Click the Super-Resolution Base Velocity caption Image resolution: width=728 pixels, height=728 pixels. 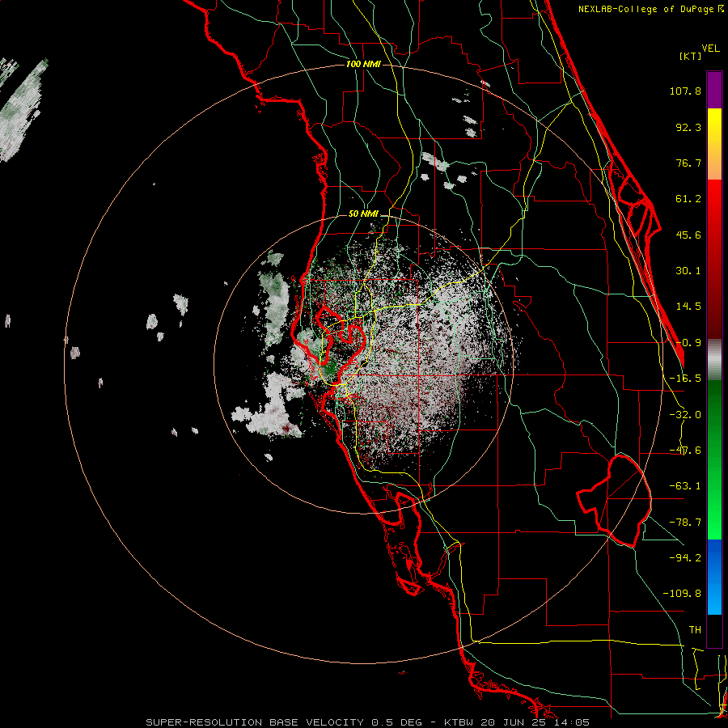tap(368, 722)
